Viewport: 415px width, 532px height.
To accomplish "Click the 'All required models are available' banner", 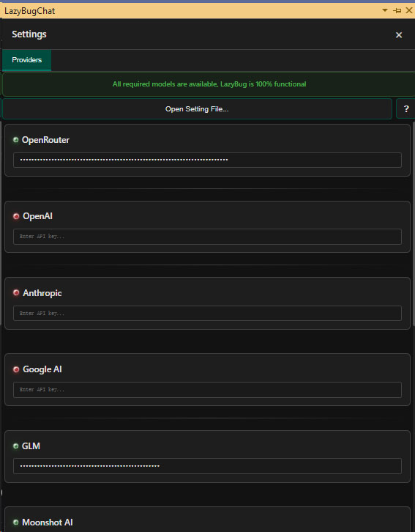I will 209,84.
